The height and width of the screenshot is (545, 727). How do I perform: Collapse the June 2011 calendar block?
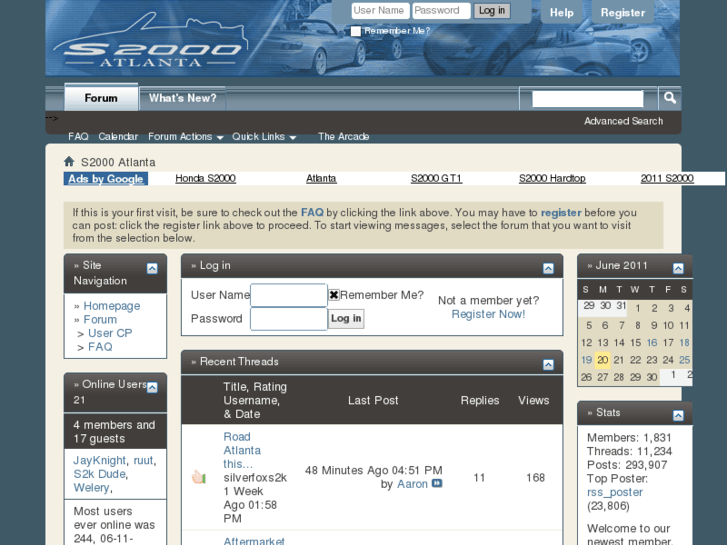678,268
